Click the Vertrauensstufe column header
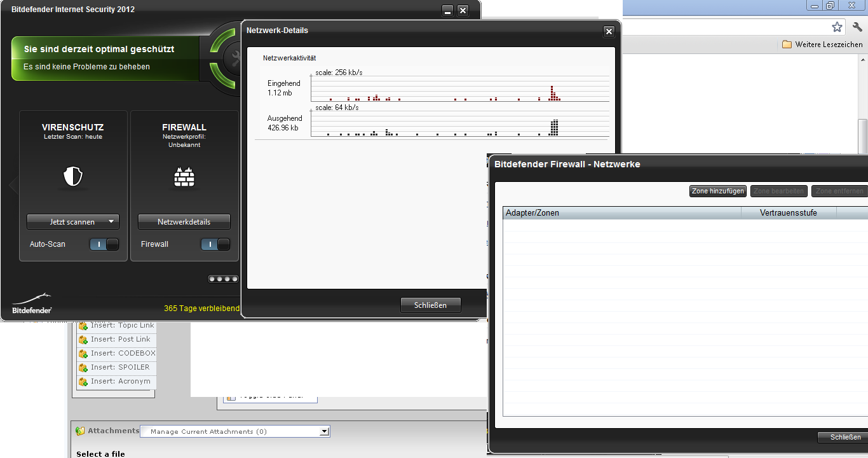The height and width of the screenshot is (458, 868). click(x=789, y=213)
